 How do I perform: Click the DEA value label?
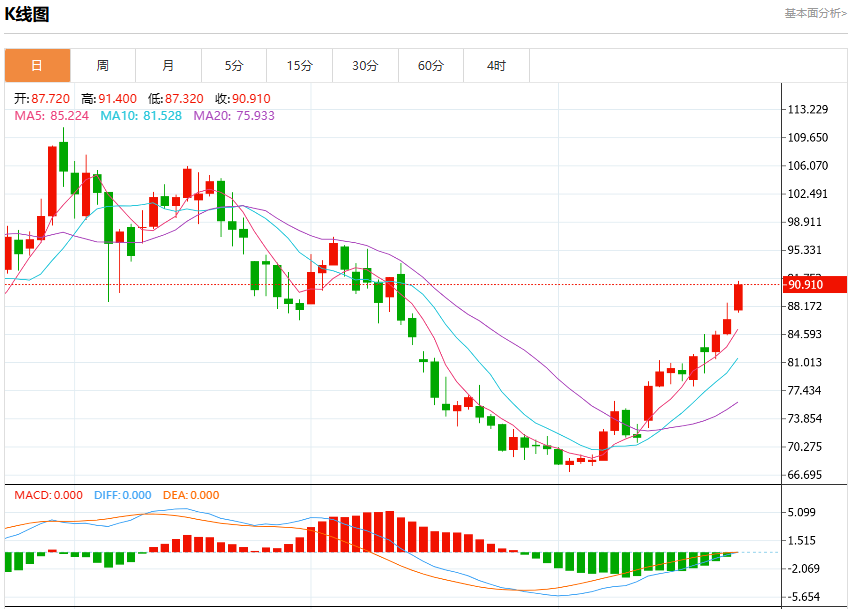click(x=191, y=495)
